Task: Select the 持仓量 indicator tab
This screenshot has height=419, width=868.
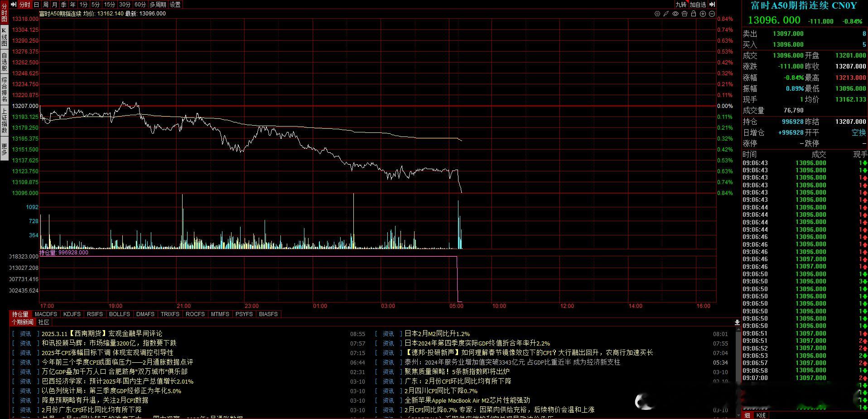Action: 20,314
